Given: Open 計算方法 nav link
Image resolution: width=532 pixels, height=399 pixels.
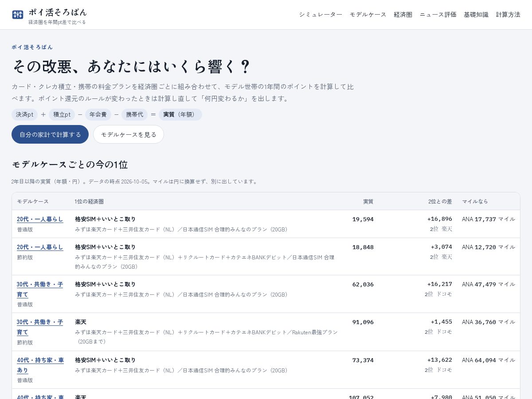Looking at the screenshot, I should (x=508, y=15).
